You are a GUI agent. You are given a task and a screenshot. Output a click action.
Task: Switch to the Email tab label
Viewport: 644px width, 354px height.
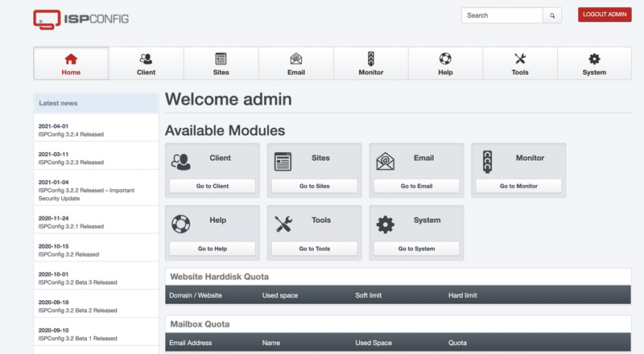pyautogui.click(x=296, y=72)
